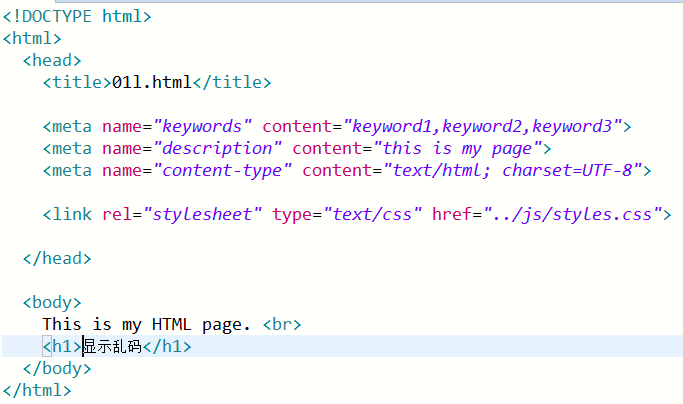
Task: Click the rel value "stylesheet"
Action: (203, 215)
